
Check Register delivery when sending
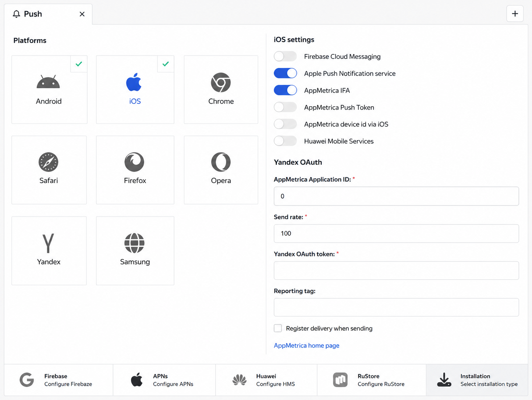(278, 328)
